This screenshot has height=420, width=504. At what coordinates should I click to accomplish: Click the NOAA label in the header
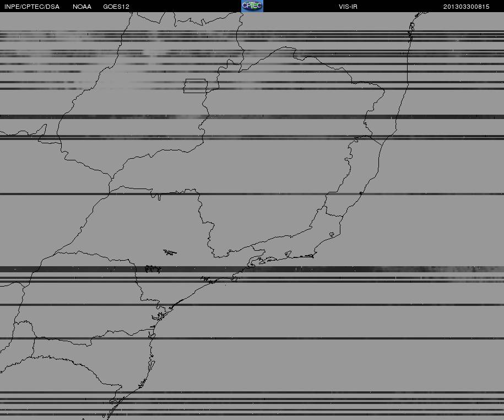[82, 7]
